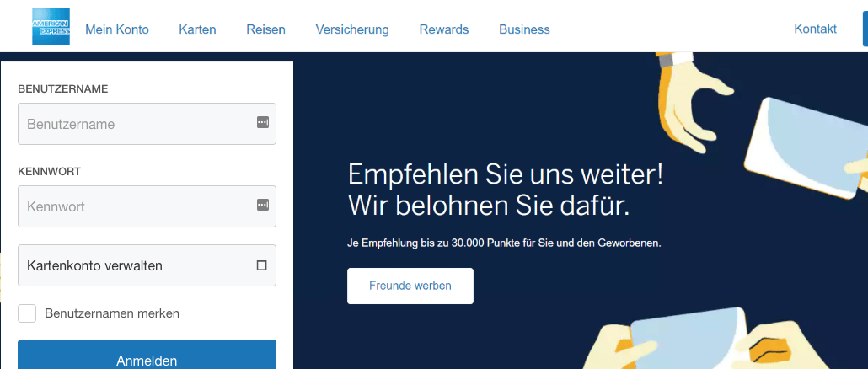
Task: Click the password manager icon in Benutzername field
Action: click(263, 122)
